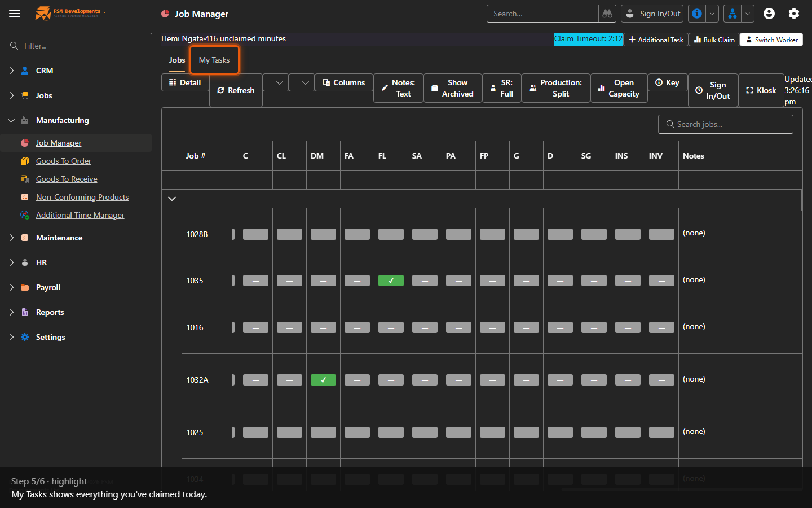
Task: Open Non-Conforming Products
Action: tap(82, 197)
